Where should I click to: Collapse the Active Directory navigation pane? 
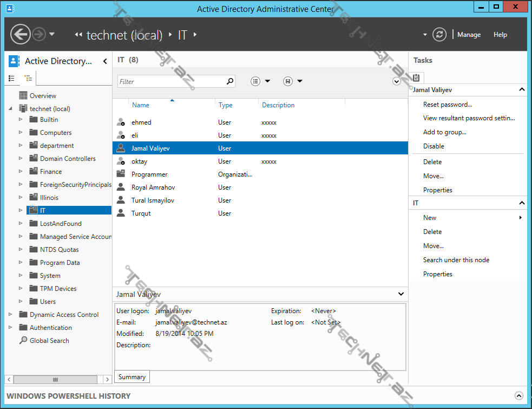tap(104, 61)
